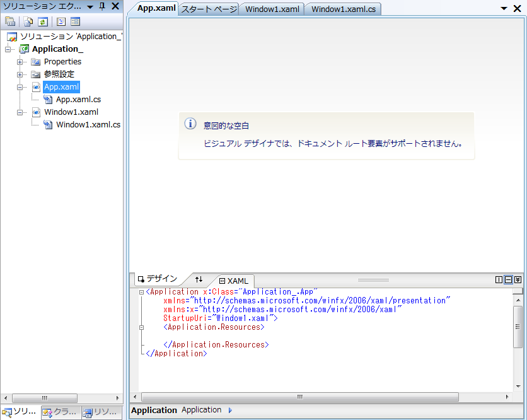Open the リソ... Resource View bottom tab
527x420 pixels.
102,412
